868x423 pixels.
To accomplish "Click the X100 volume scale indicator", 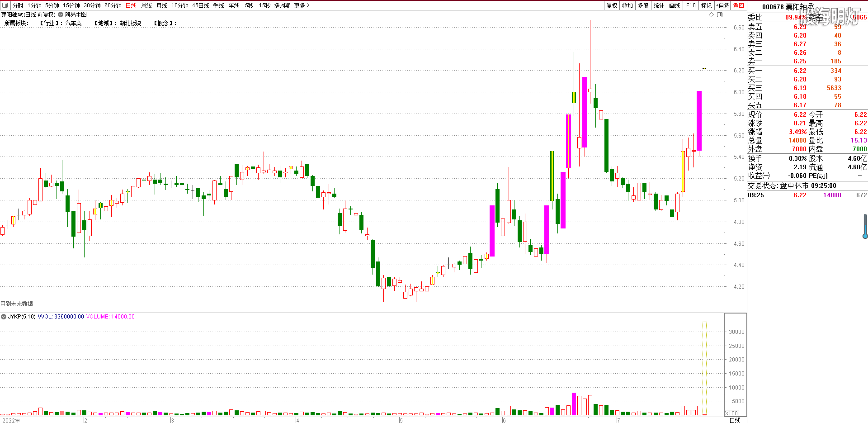I will [731, 413].
